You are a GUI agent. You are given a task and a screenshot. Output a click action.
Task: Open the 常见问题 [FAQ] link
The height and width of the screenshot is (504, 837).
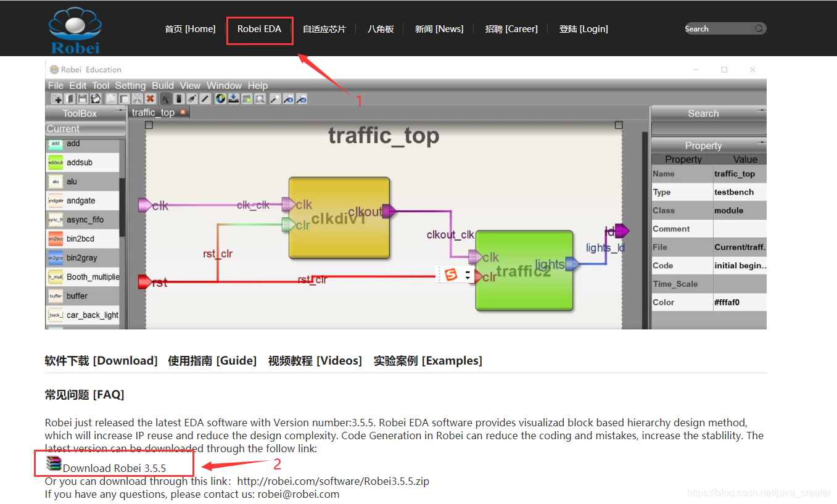coord(85,395)
